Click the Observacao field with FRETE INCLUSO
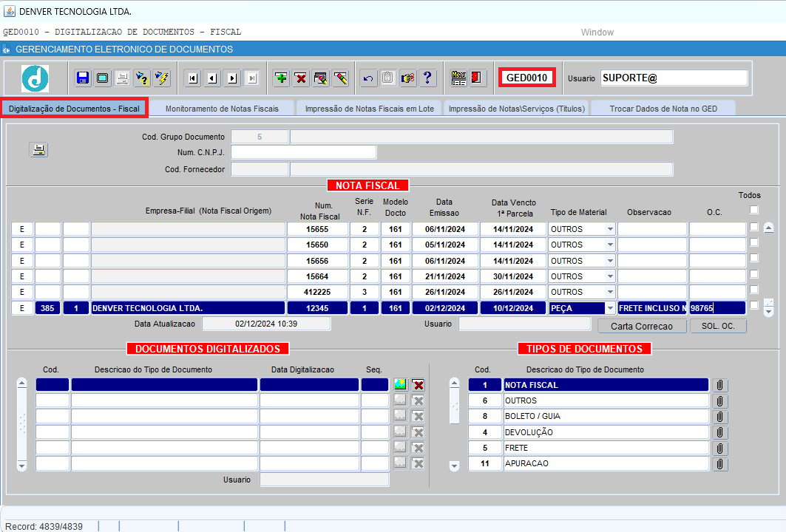The height and width of the screenshot is (532, 786). coord(652,308)
